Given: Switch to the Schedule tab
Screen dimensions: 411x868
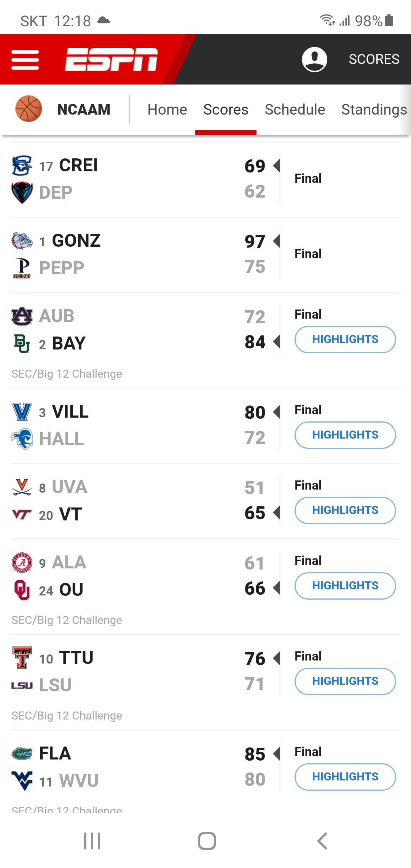Looking at the screenshot, I should tap(295, 110).
